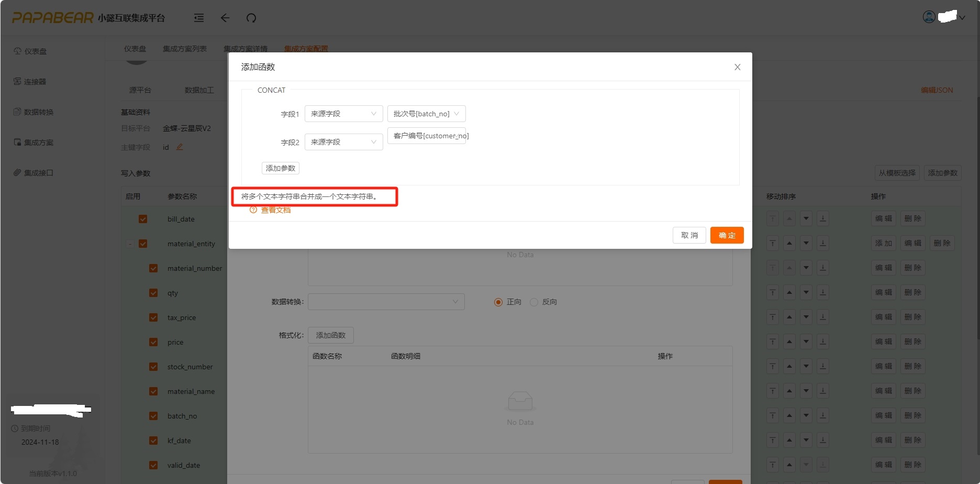This screenshot has width=980, height=484.
Task: Click 添加参数 in CONCAT dialog
Action: coord(281,168)
